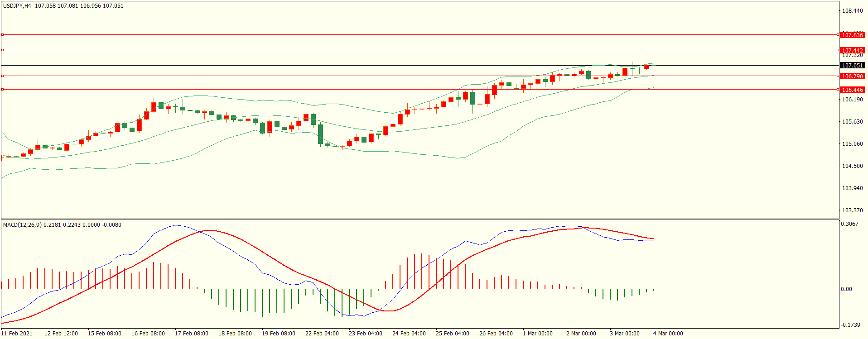
Task: Click the 26 Feb 04:00 time label
Action: (496, 334)
